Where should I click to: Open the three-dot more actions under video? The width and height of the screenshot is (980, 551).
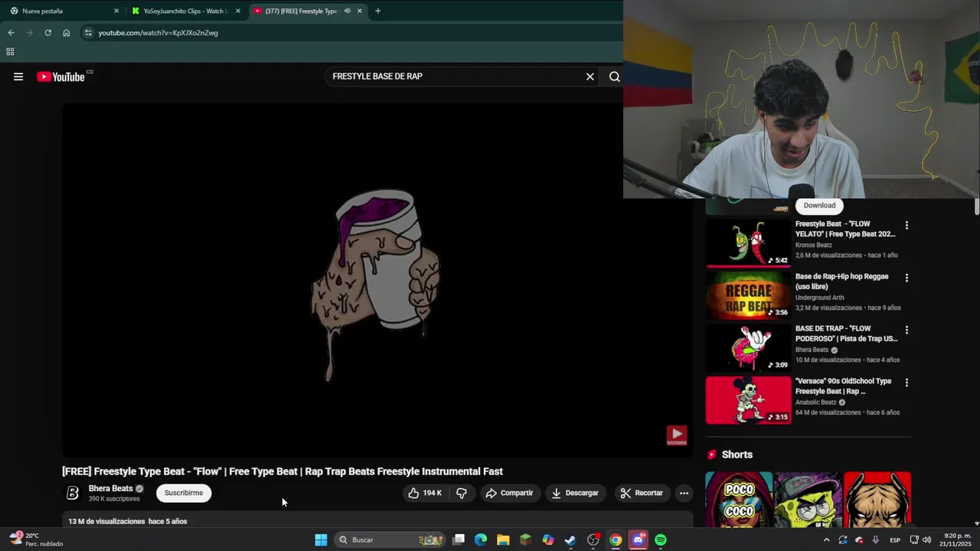[x=684, y=493]
